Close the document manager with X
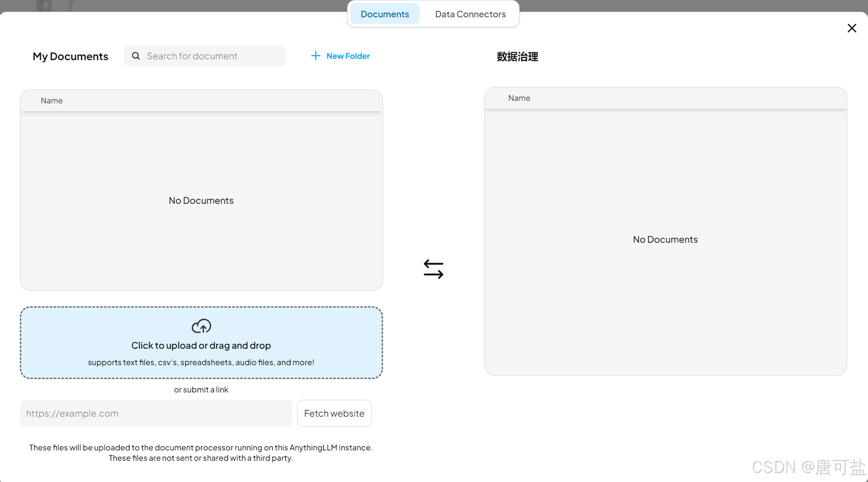The image size is (868, 482). click(852, 28)
